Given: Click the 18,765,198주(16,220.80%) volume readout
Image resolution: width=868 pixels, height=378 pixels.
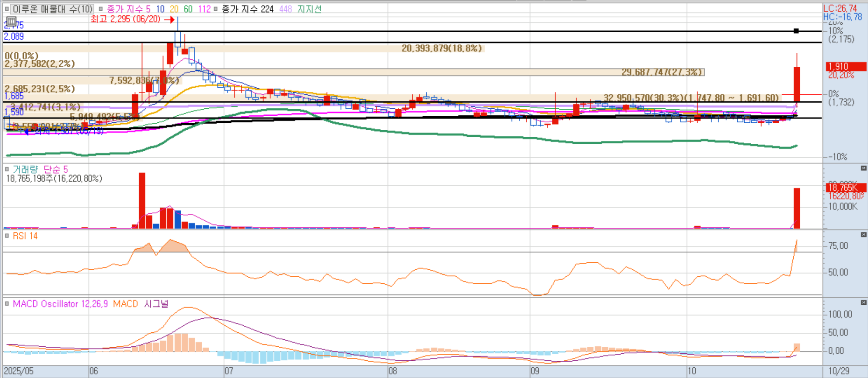Looking at the screenshot, I should (x=54, y=178).
